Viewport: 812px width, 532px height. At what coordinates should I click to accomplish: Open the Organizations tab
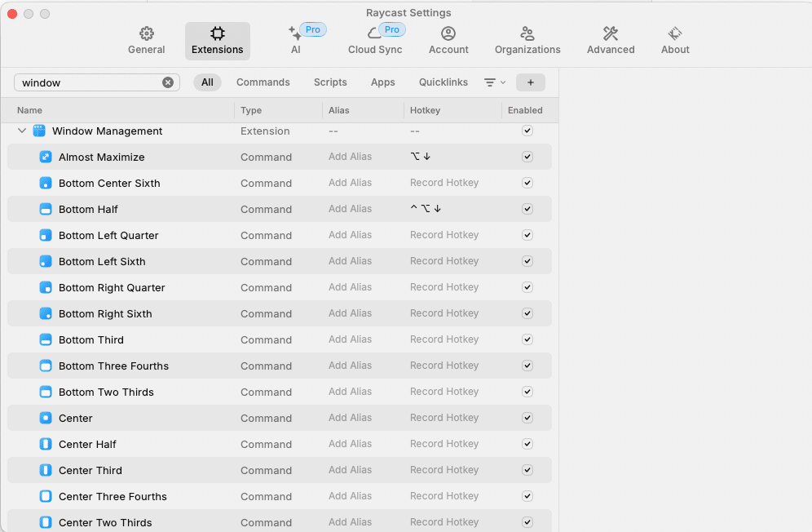pyautogui.click(x=527, y=41)
